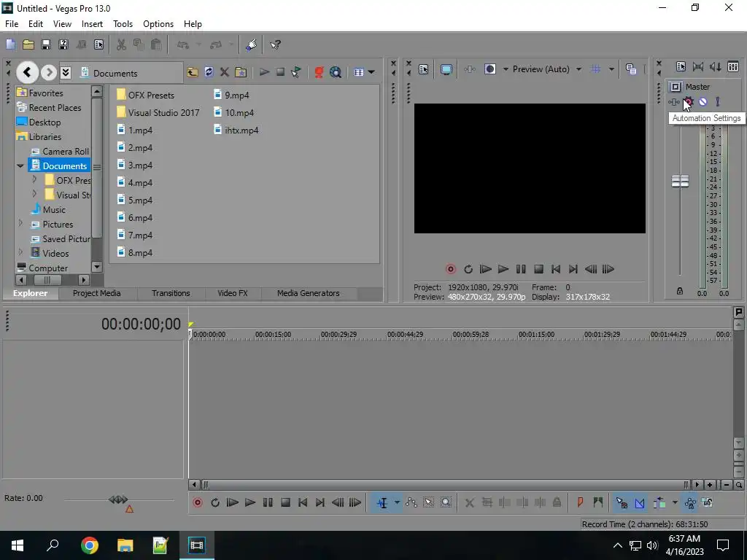Activate the What's This help icon

coord(275,44)
